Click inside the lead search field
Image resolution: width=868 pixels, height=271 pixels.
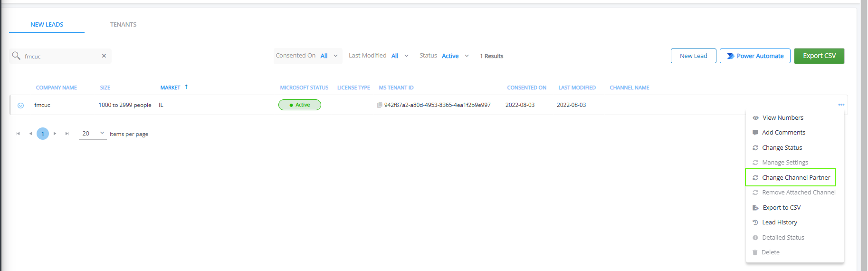(59, 56)
